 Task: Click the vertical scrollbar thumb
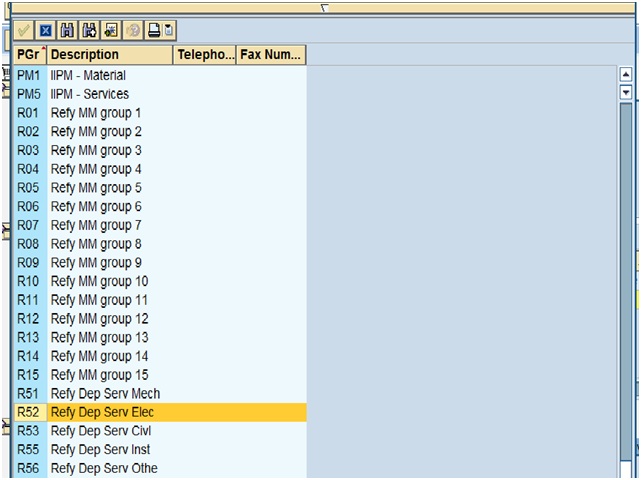tap(626, 282)
